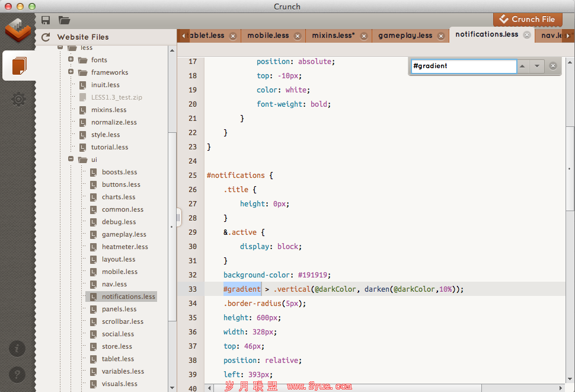This screenshot has width=575, height=392.
Task: Open the help question mark icon
Action: 17,375
